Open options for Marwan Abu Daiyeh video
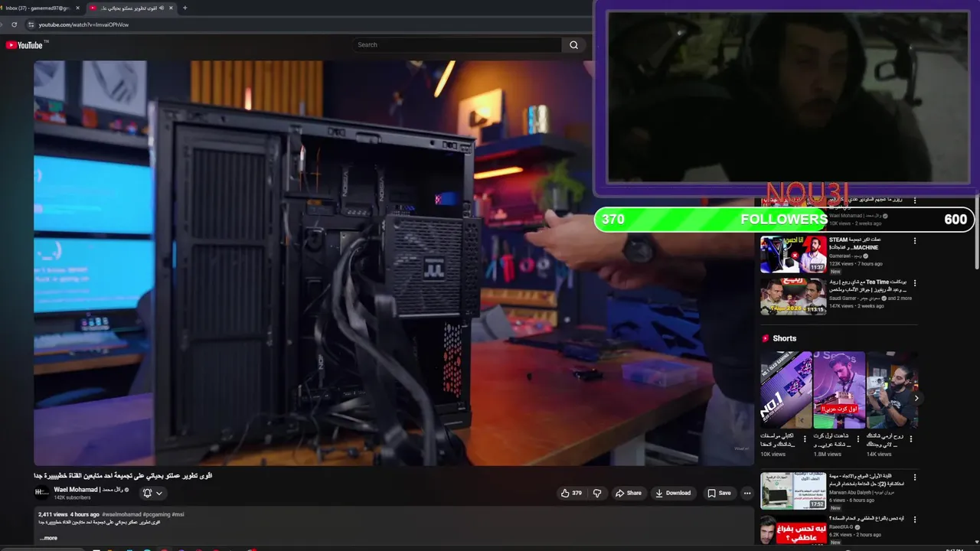980x551 pixels. (x=914, y=478)
